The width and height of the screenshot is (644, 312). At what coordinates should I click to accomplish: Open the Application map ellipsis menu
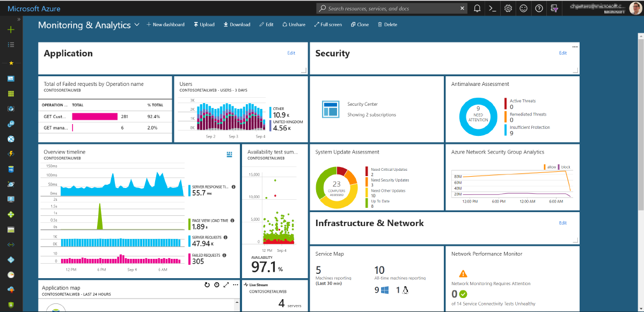(235, 285)
